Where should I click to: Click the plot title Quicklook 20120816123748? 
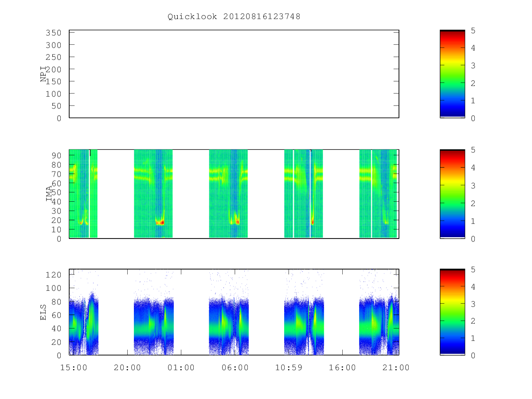(x=234, y=17)
